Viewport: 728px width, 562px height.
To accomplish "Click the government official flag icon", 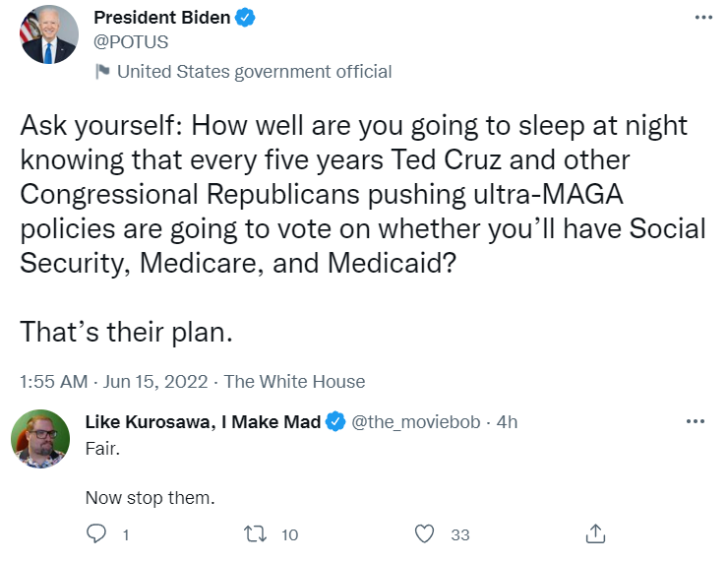I will (x=101, y=71).
